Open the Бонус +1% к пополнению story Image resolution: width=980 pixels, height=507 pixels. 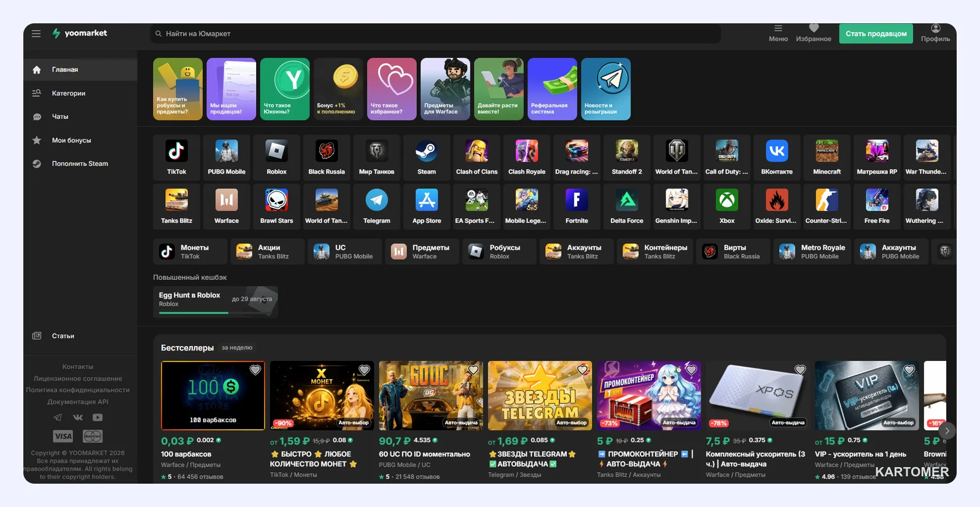point(338,89)
